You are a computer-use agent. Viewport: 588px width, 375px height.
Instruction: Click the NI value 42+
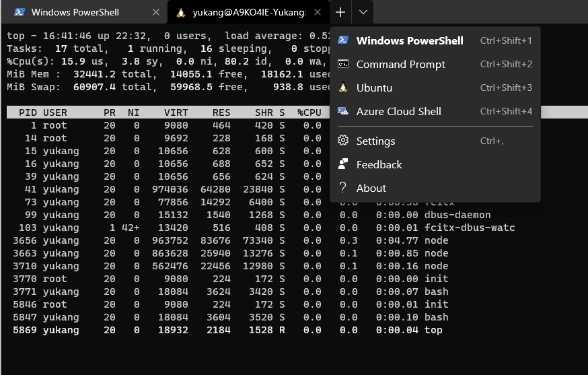coord(131,228)
